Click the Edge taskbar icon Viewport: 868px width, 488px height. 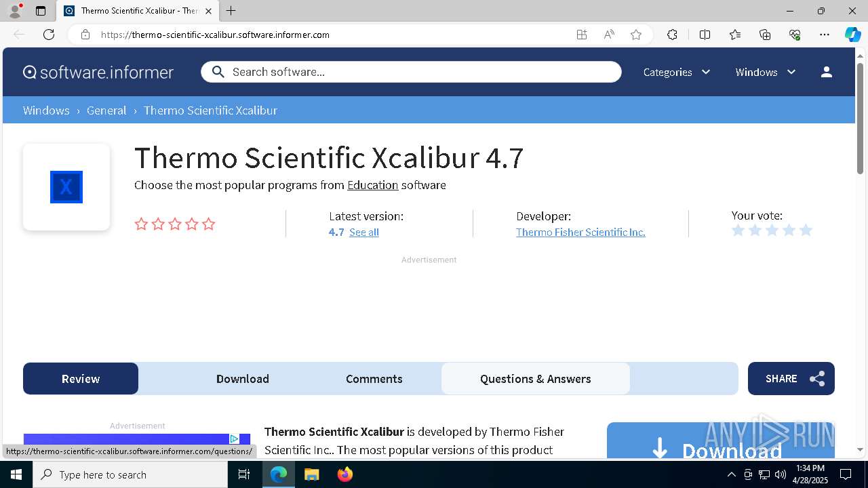(x=279, y=474)
